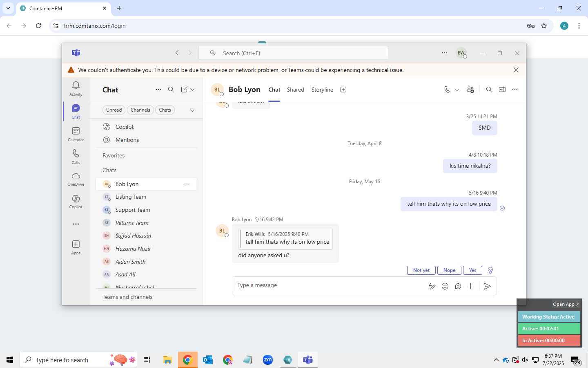Open the Calls section in Teams
Viewport: 588px width, 368px height.
76,157
